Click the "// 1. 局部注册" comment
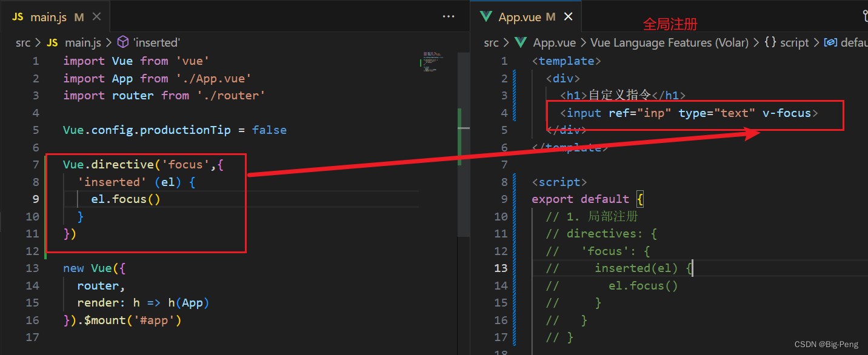The height and width of the screenshot is (355, 868). (x=592, y=216)
